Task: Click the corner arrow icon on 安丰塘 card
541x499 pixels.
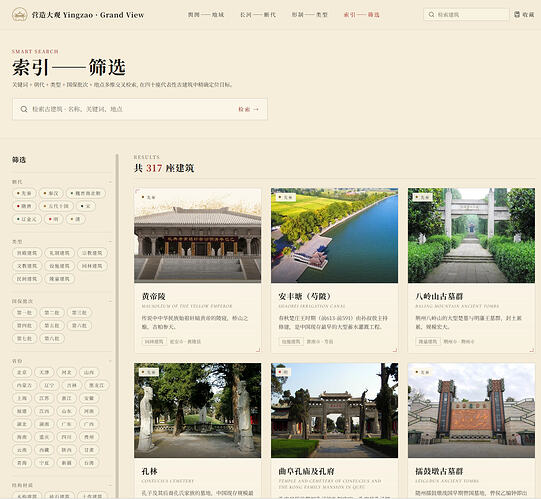Action: (395, 350)
